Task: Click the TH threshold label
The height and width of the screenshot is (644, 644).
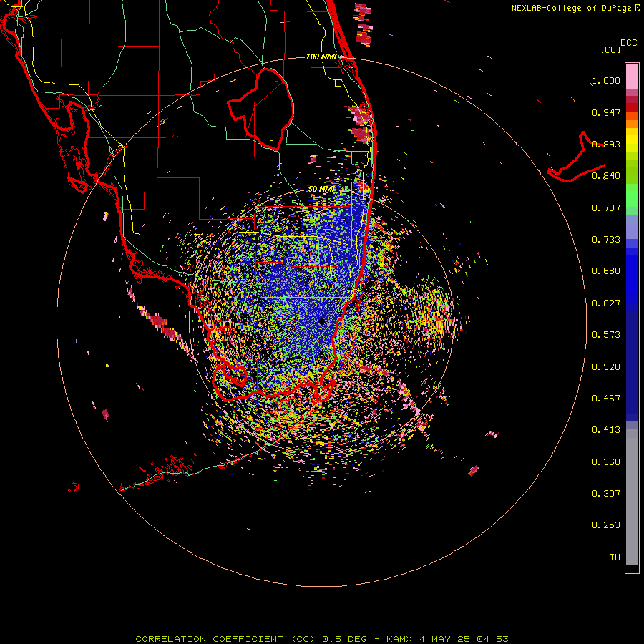Action: tap(615, 557)
